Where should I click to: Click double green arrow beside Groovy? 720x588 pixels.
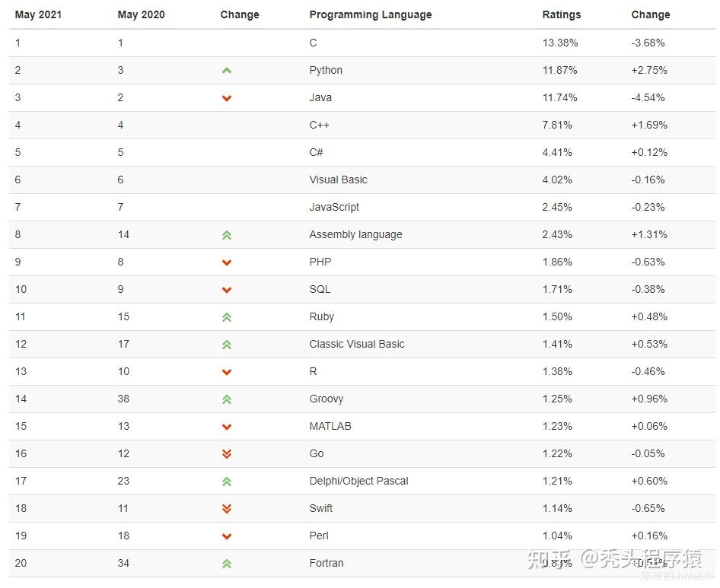226,399
